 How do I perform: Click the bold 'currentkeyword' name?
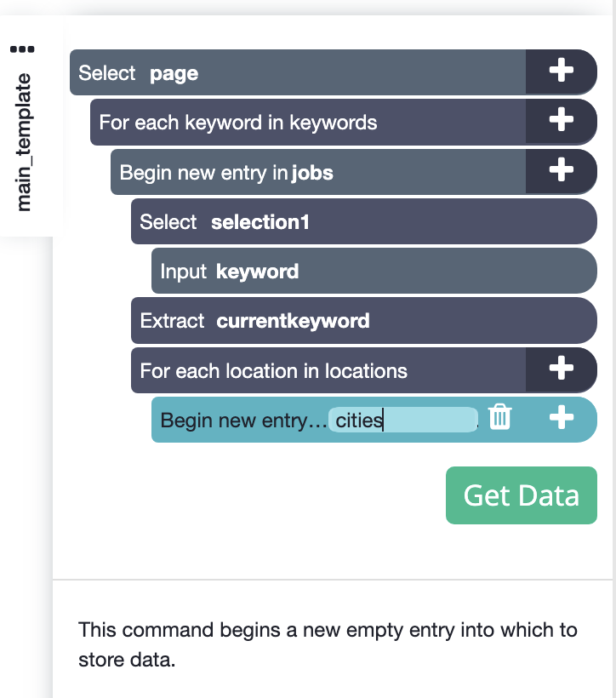(293, 321)
